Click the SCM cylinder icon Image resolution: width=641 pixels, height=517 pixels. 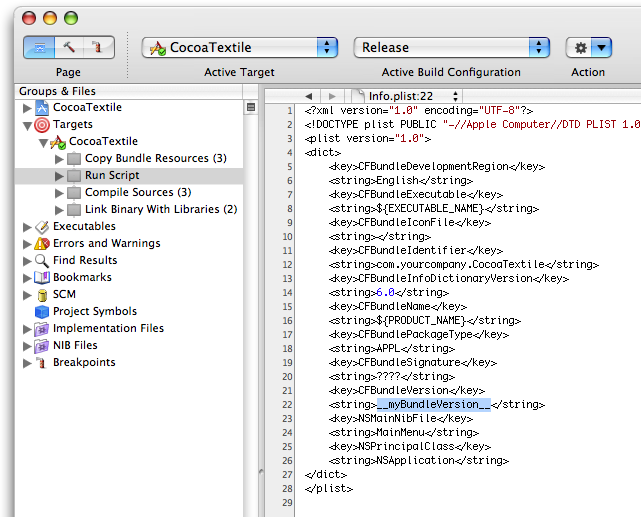[x=42, y=294]
